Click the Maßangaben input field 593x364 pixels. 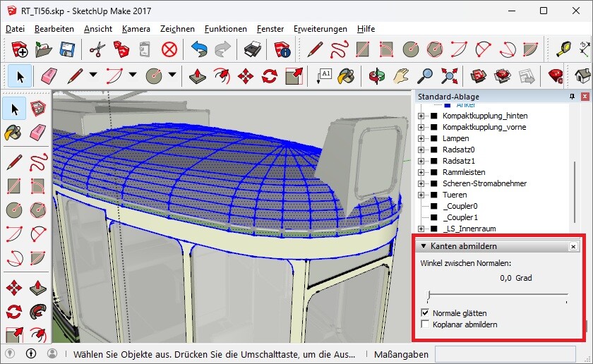click(510, 353)
